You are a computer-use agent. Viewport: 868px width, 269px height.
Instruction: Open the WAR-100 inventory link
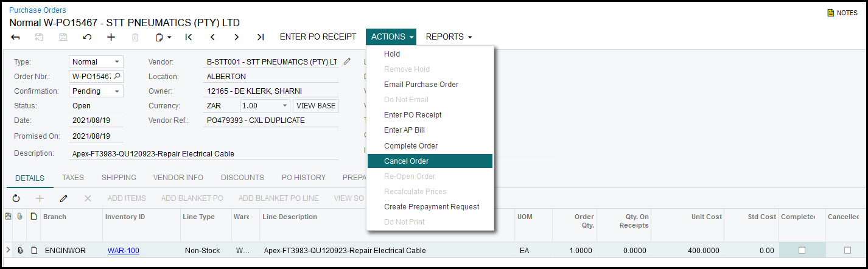(x=123, y=250)
